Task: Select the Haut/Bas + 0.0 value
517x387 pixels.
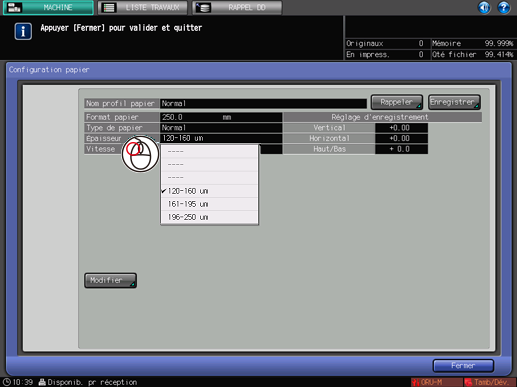Action: (x=401, y=149)
